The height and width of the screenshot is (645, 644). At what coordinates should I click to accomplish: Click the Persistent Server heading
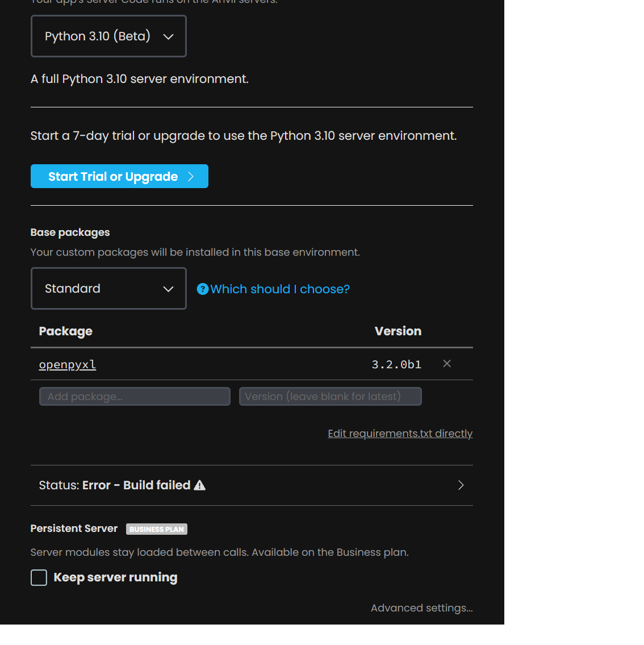[74, 529]
